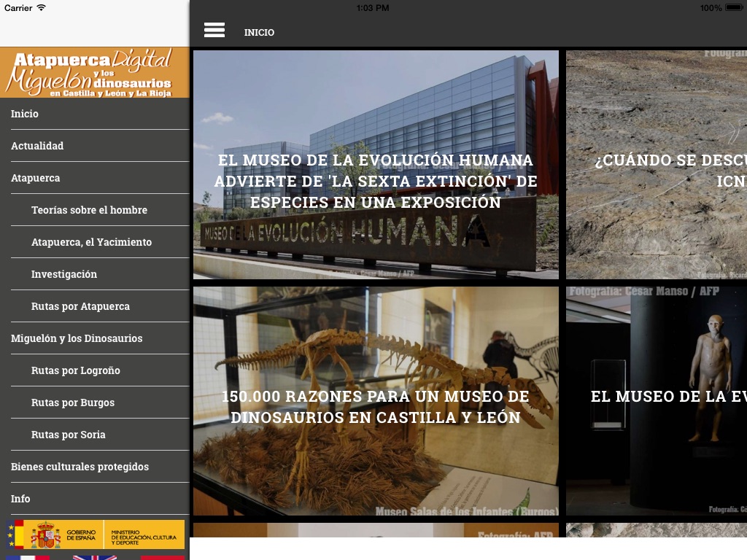The height and width of the screenshot is (560, 747).
Task: Select Teorías sobre el hombre
Action: (100, 210)
